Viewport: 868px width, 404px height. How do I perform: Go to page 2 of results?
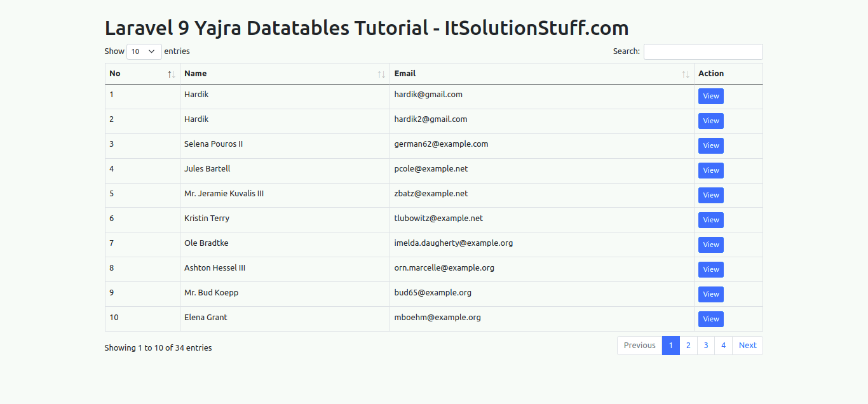coord(688,346)
